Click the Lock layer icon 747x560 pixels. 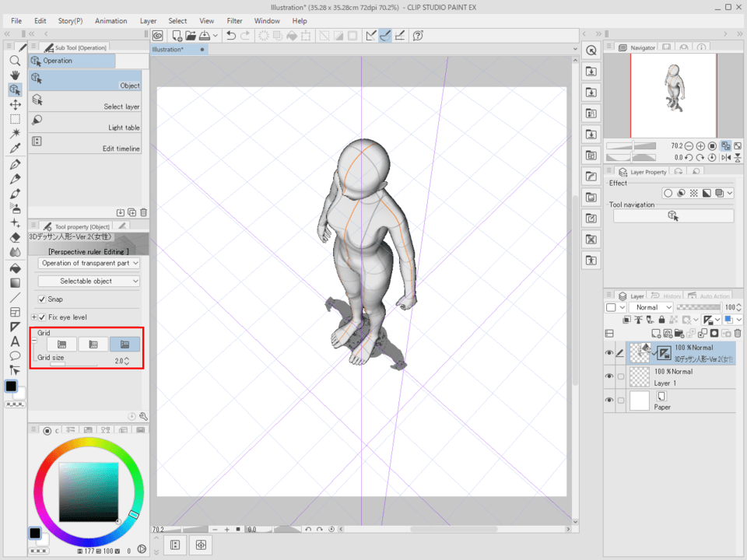coord(661,320)
